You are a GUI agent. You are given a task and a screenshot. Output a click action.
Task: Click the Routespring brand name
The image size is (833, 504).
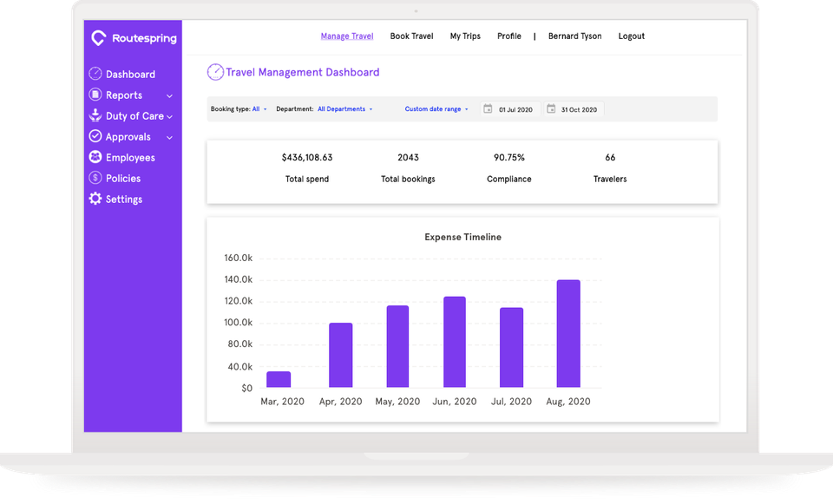tap(145, 38)
